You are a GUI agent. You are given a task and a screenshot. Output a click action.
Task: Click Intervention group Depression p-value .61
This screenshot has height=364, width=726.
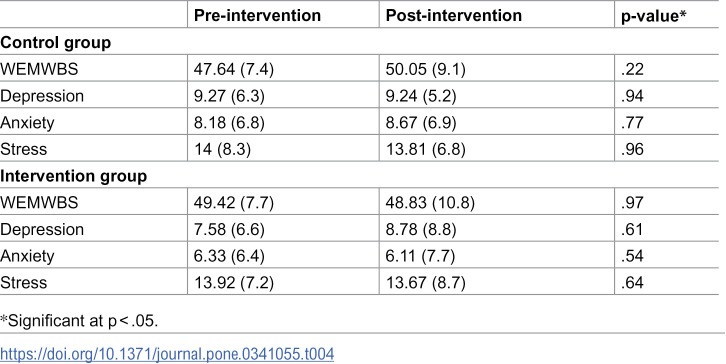coord(632,229)
